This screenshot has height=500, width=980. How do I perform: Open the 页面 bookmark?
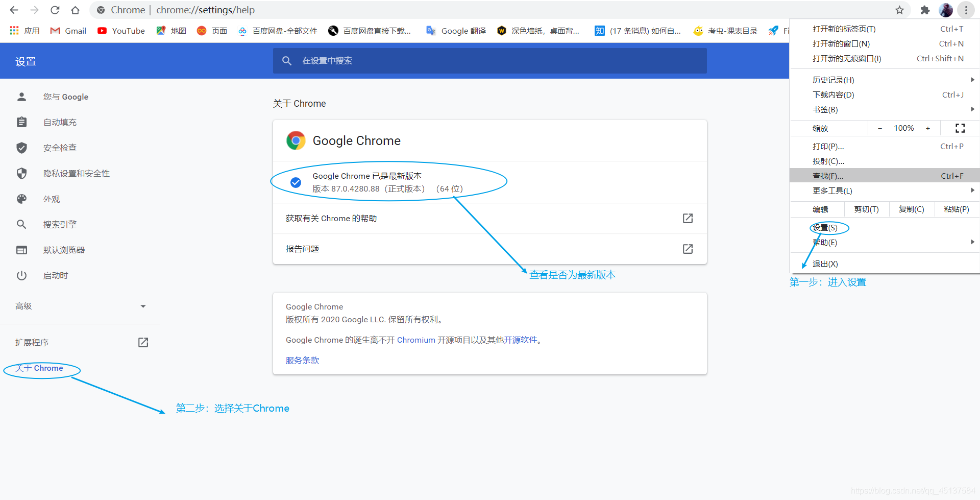click(x=212, y=31)
